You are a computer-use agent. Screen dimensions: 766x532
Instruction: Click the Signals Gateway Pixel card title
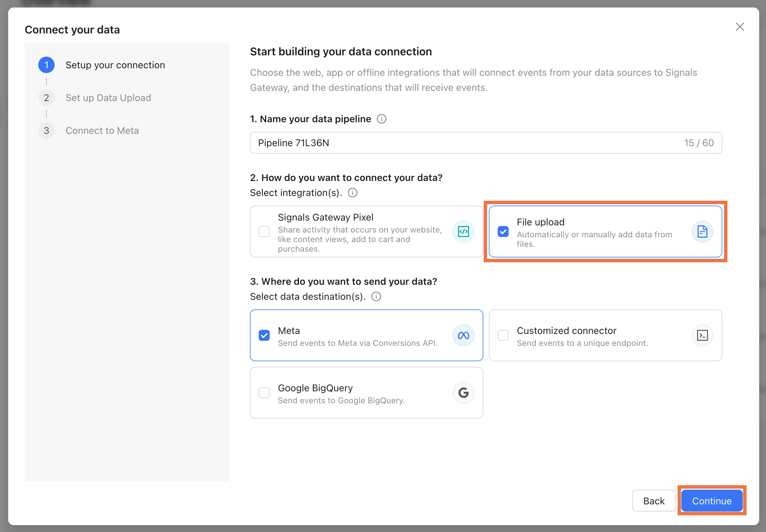(326, 217)
